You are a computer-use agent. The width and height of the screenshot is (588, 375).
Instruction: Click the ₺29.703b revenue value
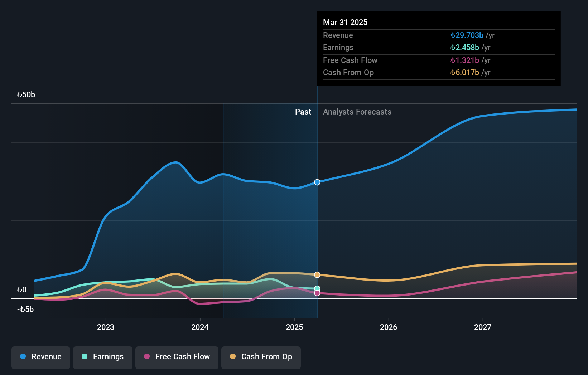tap(467, 35)
